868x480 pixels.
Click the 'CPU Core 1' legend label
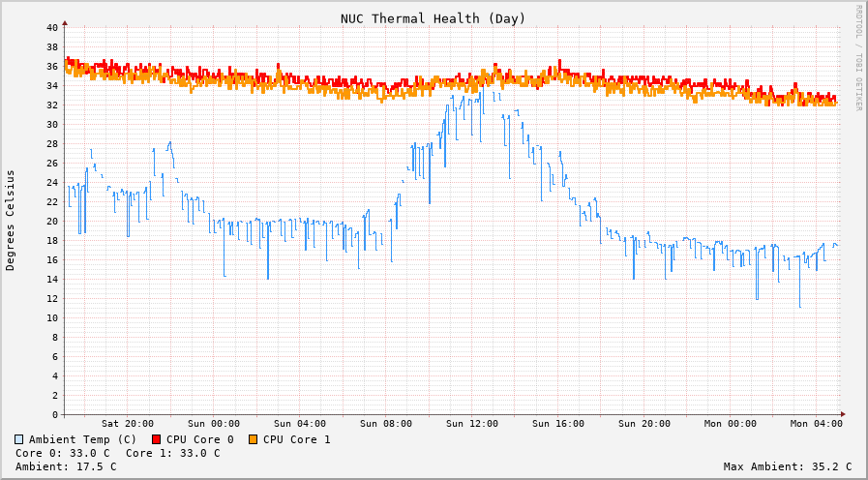(x=297, y=439)
